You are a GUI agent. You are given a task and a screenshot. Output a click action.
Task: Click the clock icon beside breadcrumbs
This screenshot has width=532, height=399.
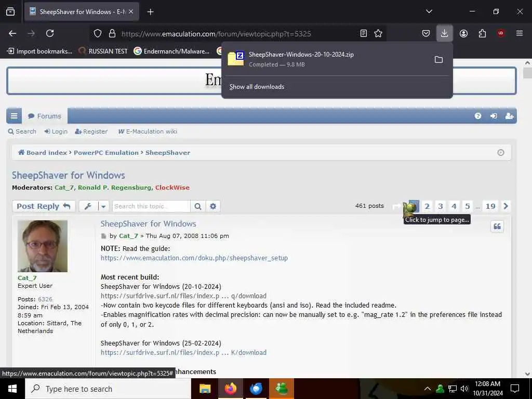pos(500,153)
